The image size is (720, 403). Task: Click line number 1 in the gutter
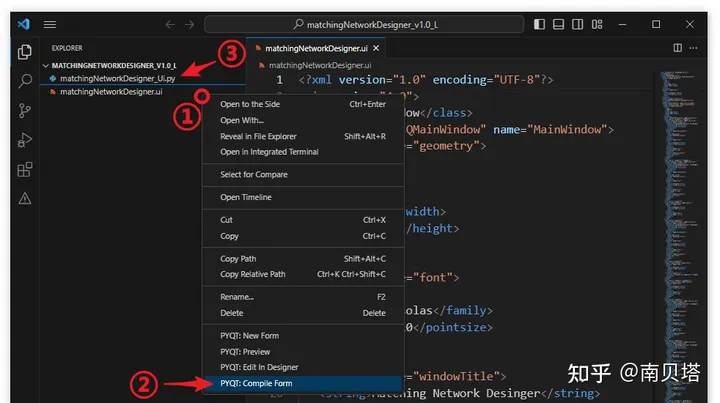coord(279,80)
